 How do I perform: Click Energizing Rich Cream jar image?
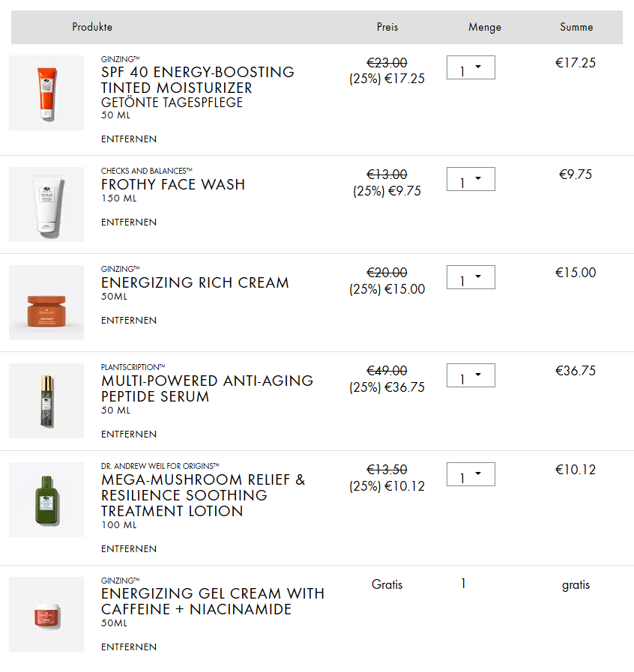[46, 303]
